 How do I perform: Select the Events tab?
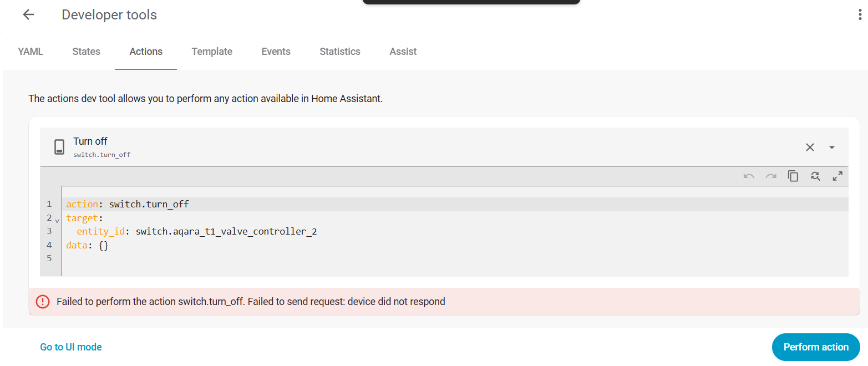click(x=276, y=52)
